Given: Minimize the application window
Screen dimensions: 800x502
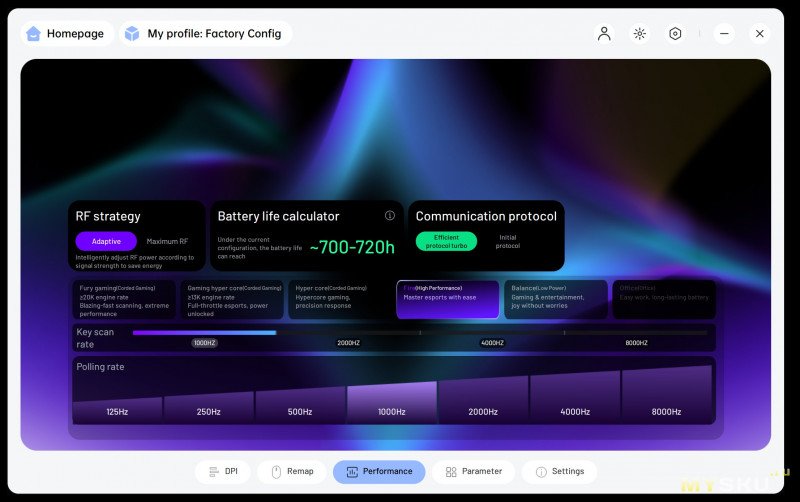Looking at the screenshot, I should 724,33.
